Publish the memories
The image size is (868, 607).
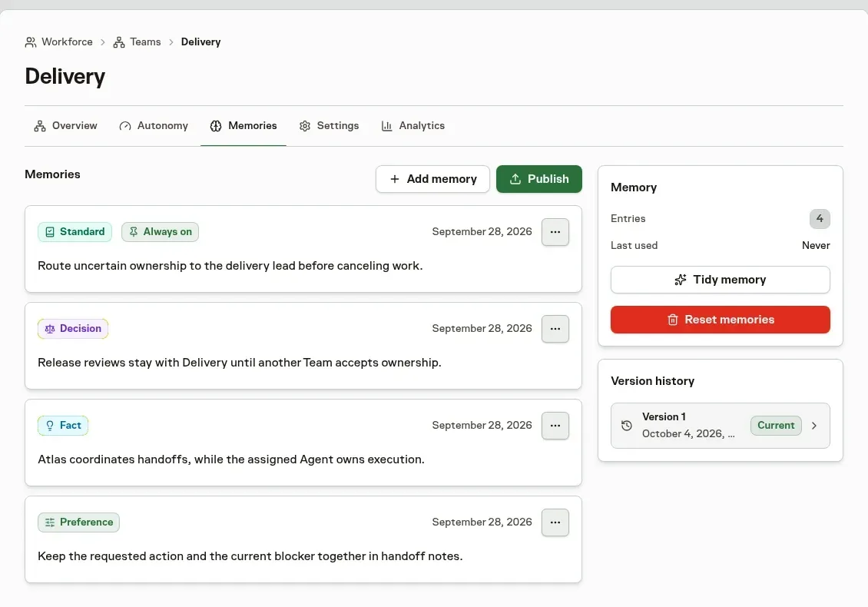coord(538,179)
